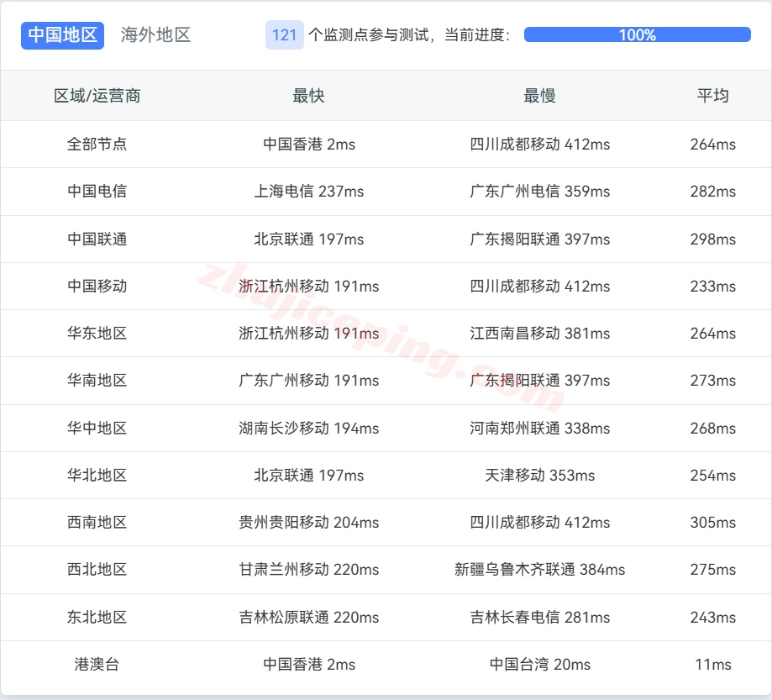
Task: Click the 100% progress bar
Action: 637,35
